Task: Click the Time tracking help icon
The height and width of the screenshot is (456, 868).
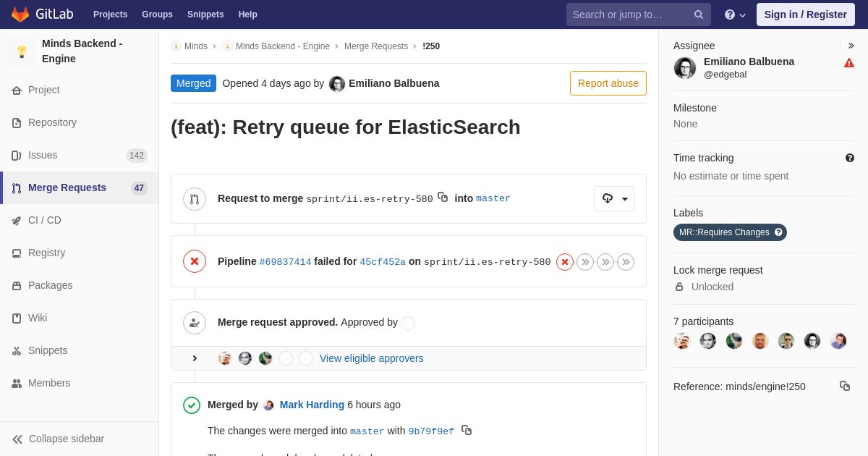Action: pyautogui.click(x=850, y=158)
